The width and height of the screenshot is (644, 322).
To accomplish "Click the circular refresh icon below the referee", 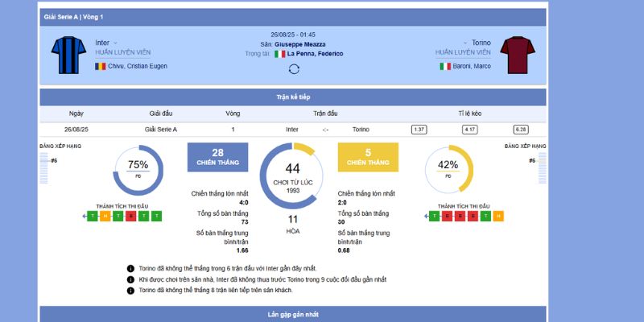I will tap(294, 68).
